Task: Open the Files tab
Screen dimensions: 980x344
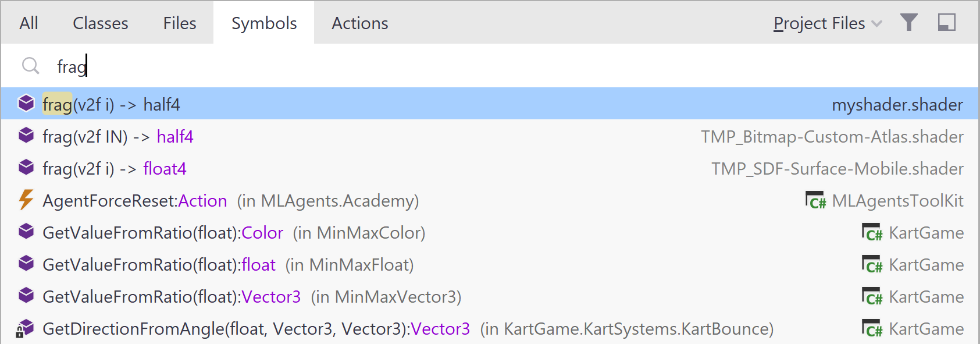Action: tap(179, 23)
